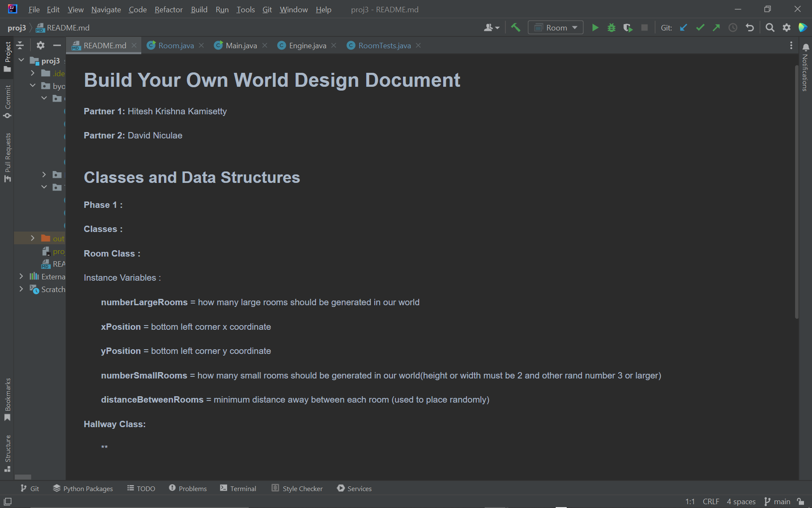Click the green Run button
Image resolution: width=812 pixels, height=508 pixels.
595,28
